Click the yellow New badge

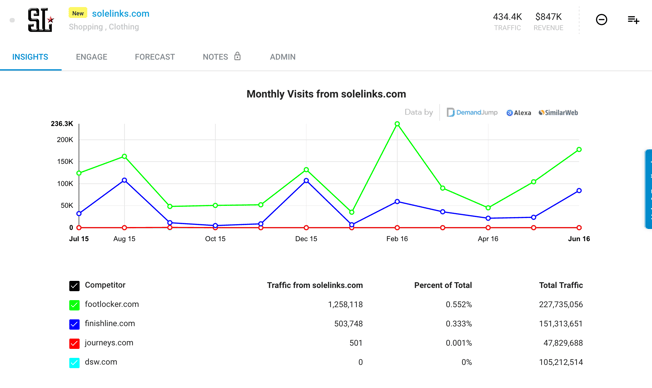[x=78, y=13]
